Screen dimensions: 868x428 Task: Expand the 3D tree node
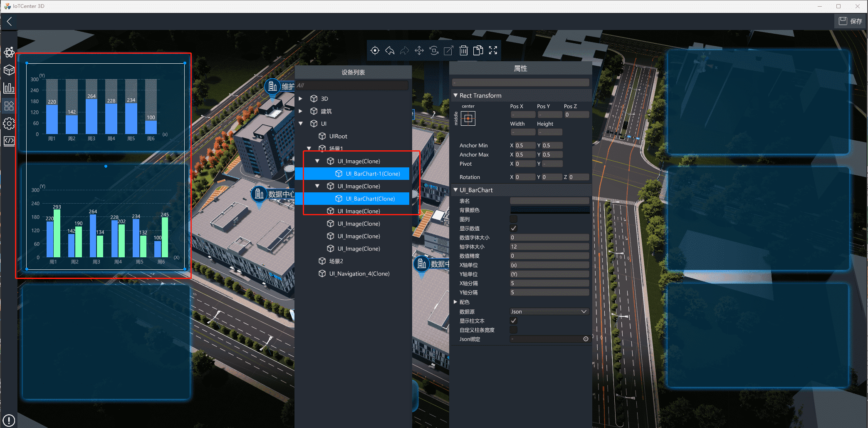coord(301,99)
